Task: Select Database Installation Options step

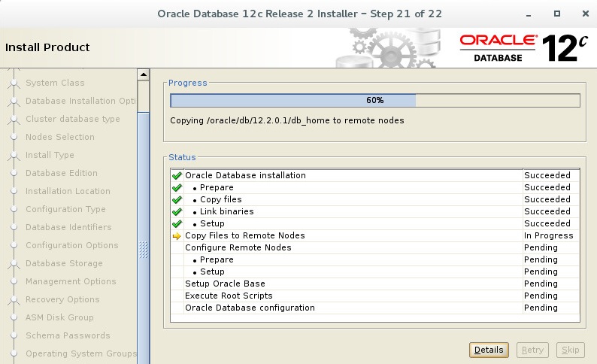Action: (80, 101)
